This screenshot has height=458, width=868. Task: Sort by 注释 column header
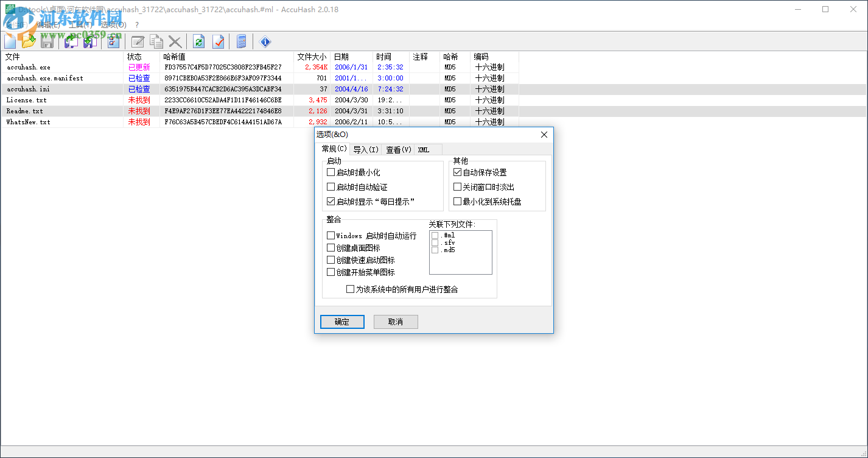tap(425, 57)
